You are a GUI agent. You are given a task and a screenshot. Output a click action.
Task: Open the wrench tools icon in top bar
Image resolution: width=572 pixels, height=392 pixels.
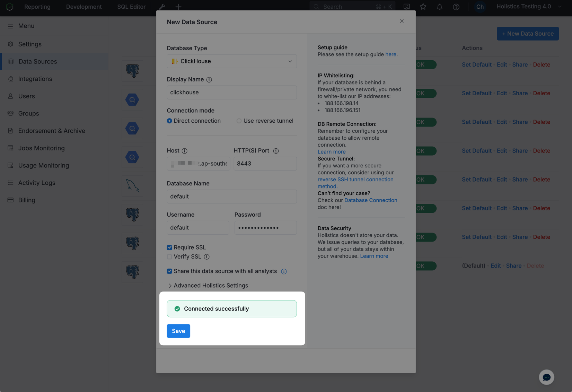point(161,7)
